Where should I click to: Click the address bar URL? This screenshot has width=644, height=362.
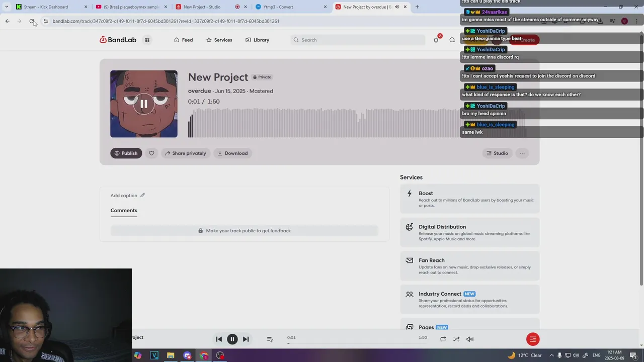coord(166,21)
